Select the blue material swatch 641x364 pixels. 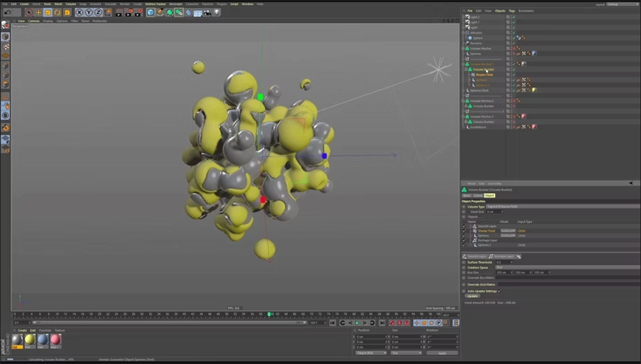tap(43, 340)
